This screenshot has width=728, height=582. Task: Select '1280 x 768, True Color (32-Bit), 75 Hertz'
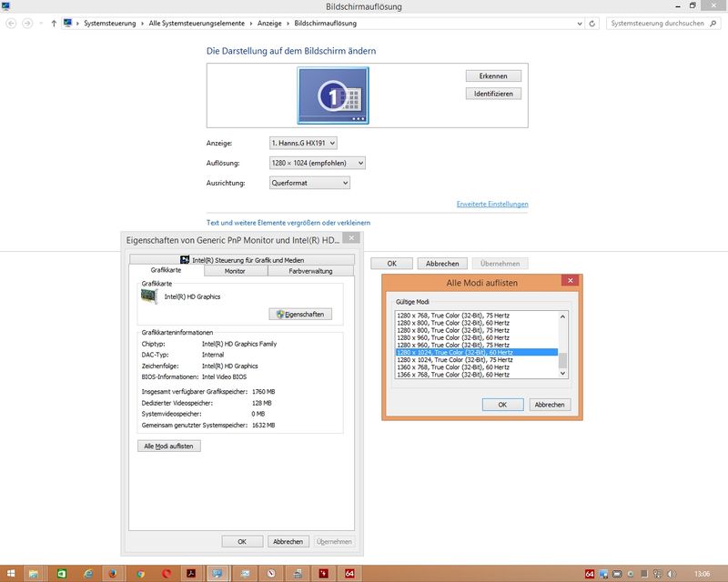(477, 316)
